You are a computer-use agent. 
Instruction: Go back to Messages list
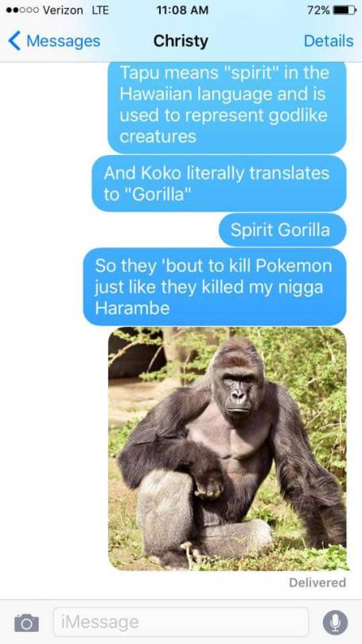click(x=54, y=41)
